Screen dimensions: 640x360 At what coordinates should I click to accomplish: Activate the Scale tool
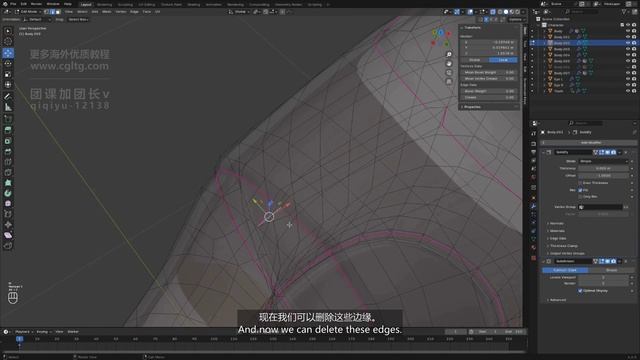coord(8,74)
